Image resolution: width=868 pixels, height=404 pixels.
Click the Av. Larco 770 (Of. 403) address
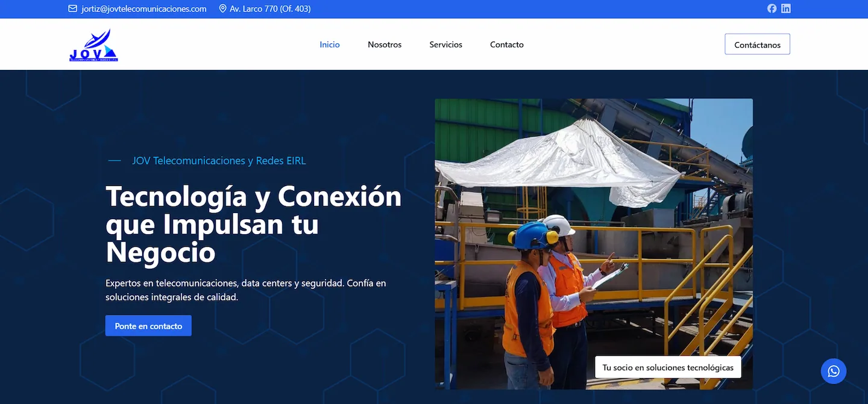coord(270,9)
